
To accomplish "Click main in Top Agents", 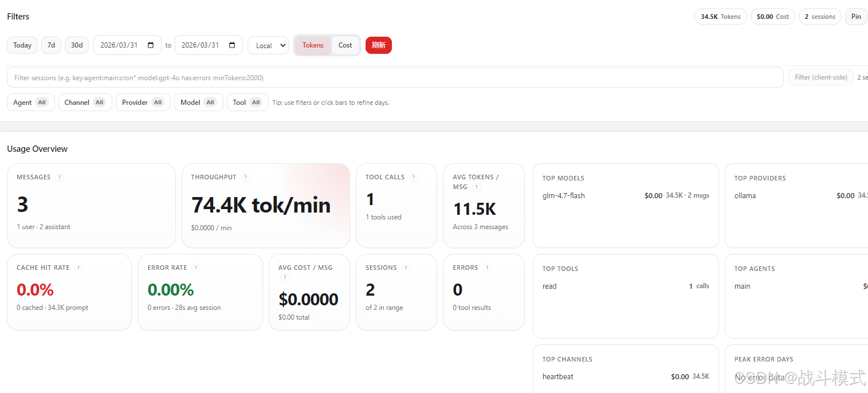I will tap(743, 286).
